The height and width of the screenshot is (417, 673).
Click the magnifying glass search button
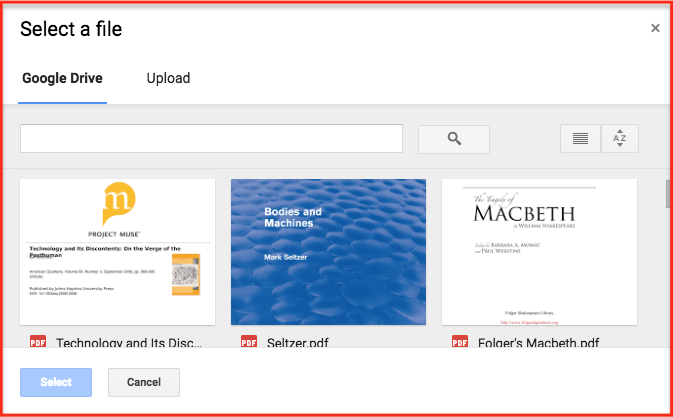pos(454,139)
